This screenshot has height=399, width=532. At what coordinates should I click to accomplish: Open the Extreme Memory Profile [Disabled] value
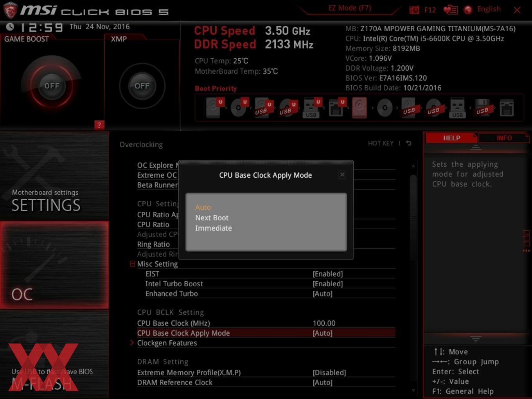329,372
